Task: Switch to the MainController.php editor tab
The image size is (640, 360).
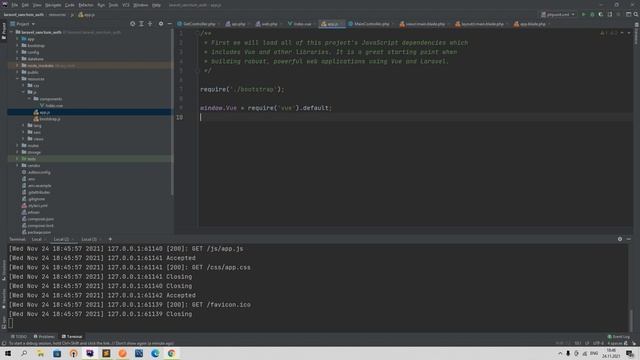Action: pyautogui.click(x=369, y=24)
